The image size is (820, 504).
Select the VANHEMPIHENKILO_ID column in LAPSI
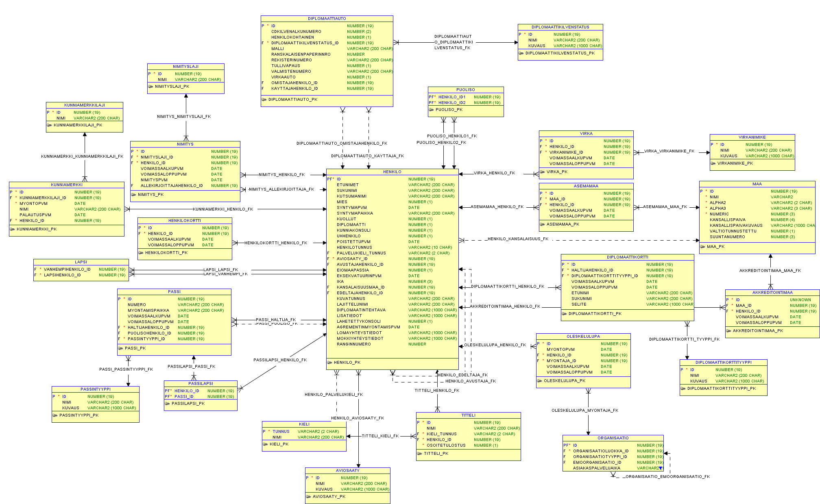81,269
